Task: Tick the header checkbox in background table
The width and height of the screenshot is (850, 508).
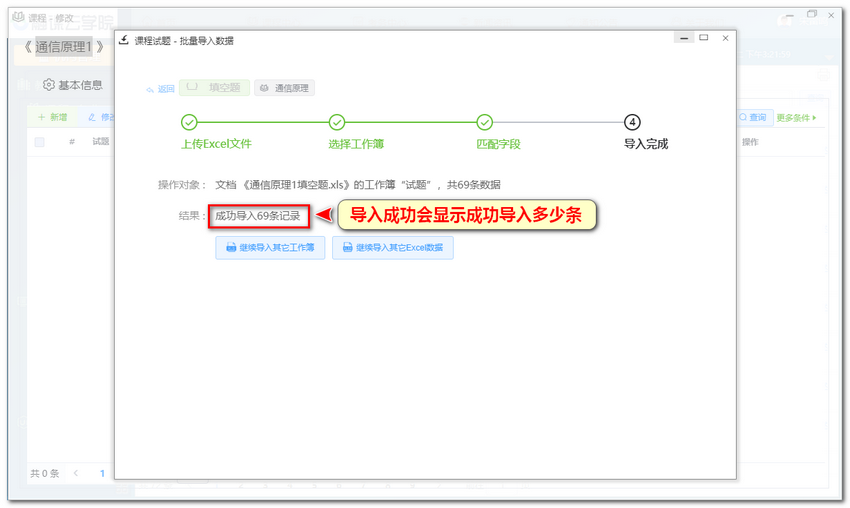Action: point(40,142)
